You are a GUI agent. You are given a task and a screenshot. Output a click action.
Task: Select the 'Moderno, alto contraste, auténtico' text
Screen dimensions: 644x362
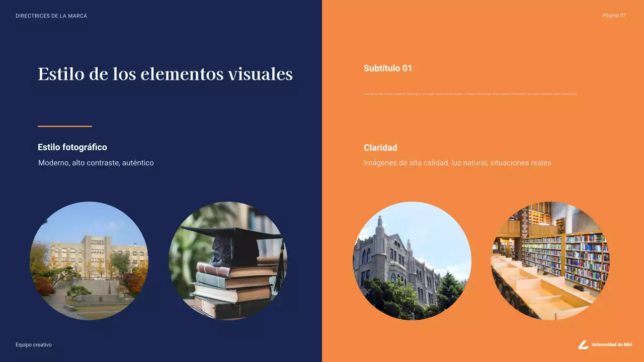[96, 163]
